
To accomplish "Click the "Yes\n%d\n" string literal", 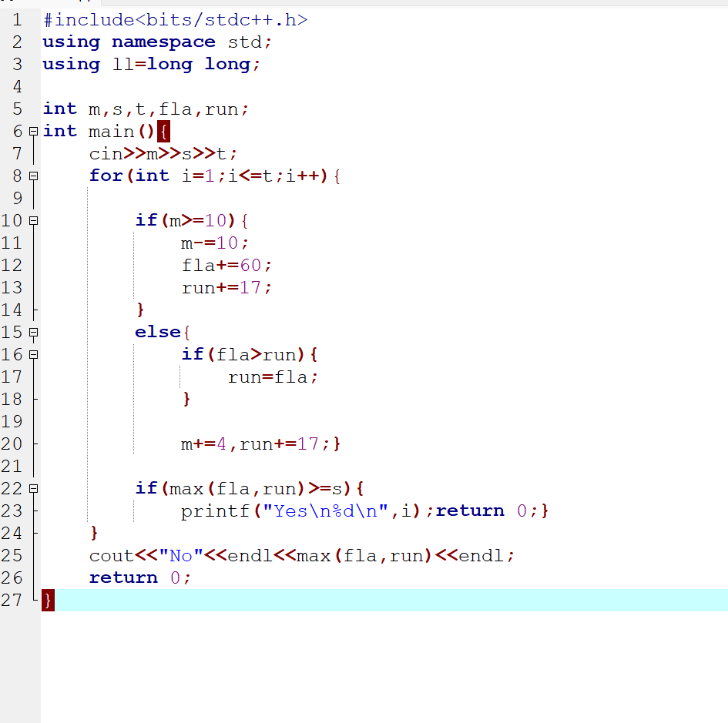I will tap(325, 511).
